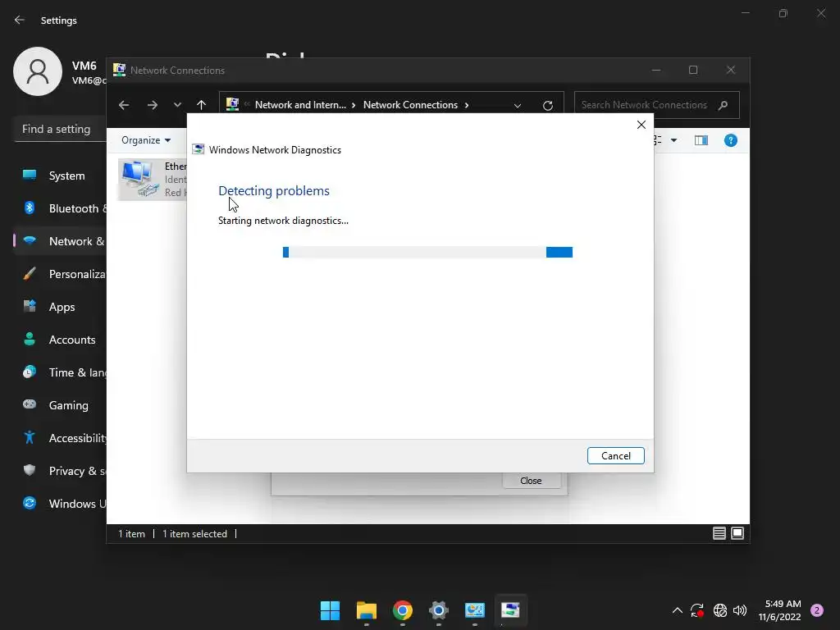The height and width of the screenshot is (630, 840).
Task: Open Privacy & security settings
Action: 60,471
